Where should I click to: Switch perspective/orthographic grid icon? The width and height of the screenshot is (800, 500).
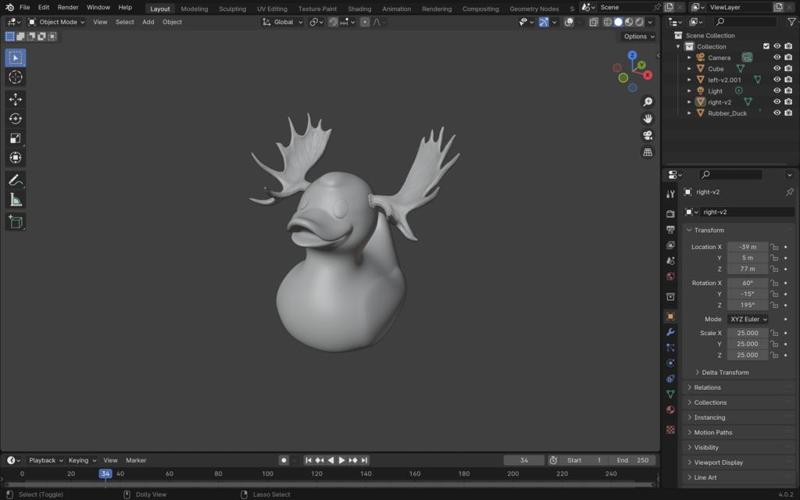coord(647,152)
